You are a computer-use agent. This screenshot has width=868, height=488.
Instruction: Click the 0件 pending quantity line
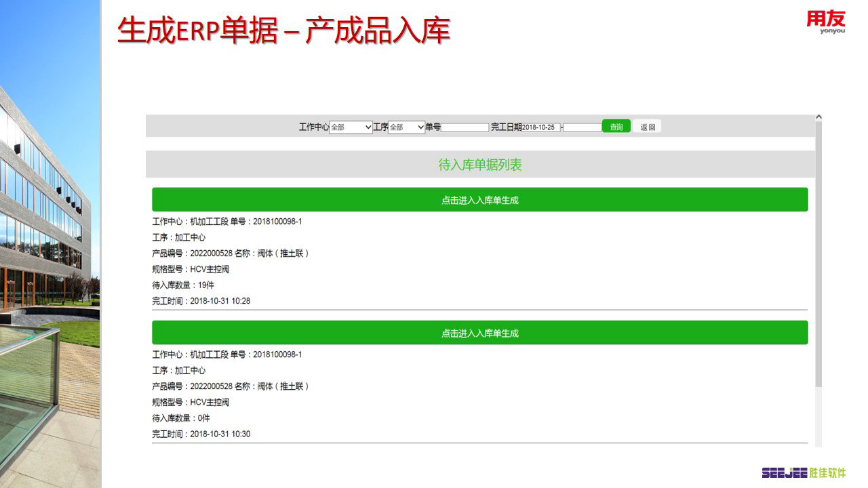point(181,418)
